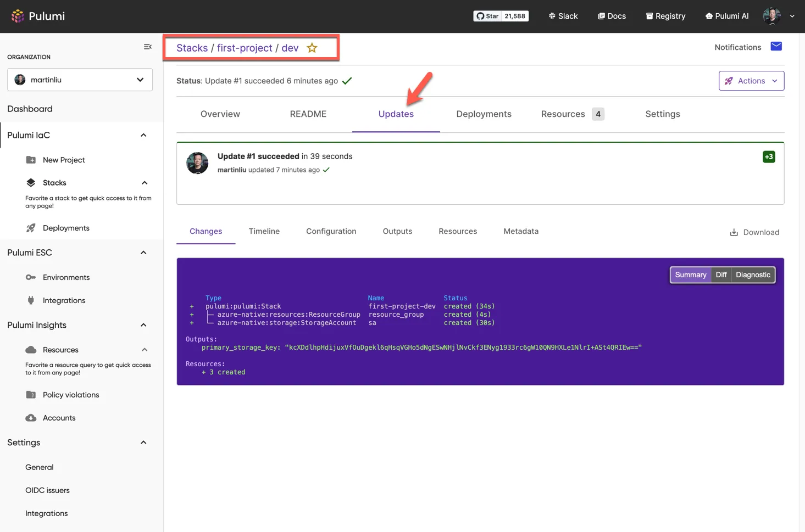This screenshot has width=805, height=532.
Task: Collapse the Pulumi Insights section
Action: point(143,325)
